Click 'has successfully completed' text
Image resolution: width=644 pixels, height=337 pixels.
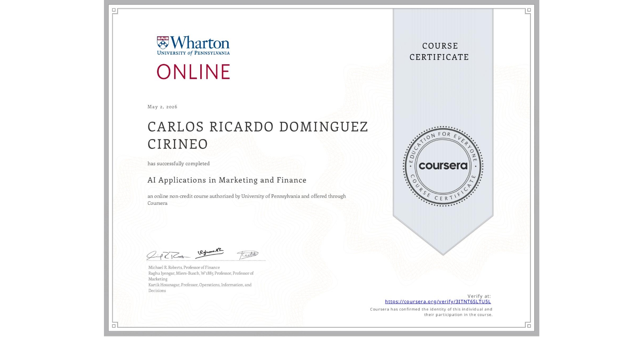178,163
